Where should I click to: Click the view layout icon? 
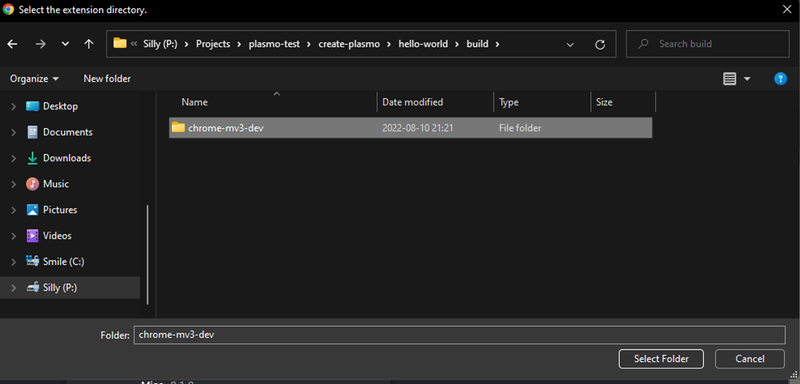tap(730, 79)
